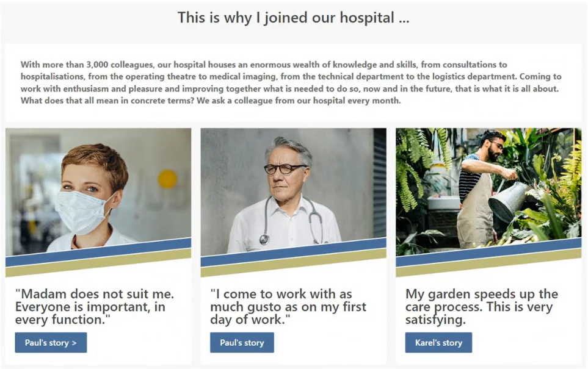The width and height of the screenshot is (588, 369).
Task: Click the gold stripe under the gardener photo
Action: coord(488,263)
